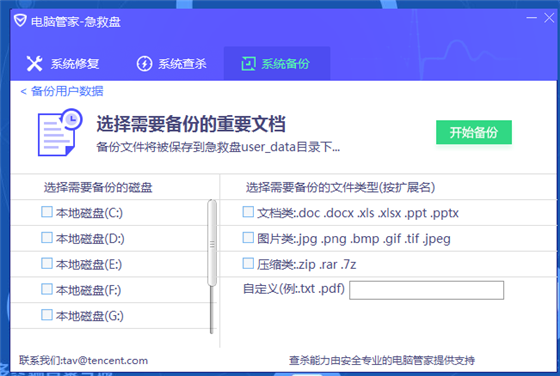The image size is (560, 376).
Task: Toggle the 本地磁盘(G:) checkbox
Action: pyautogui.click(x=47, y=315)
